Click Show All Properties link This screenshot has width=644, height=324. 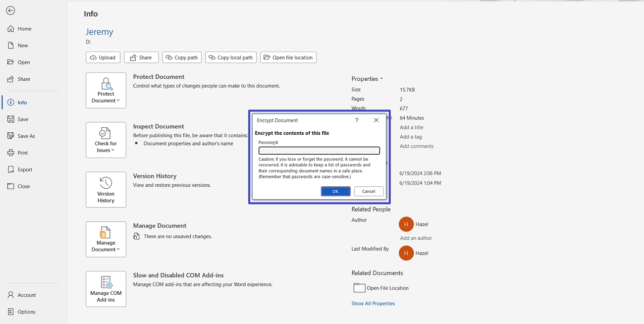[x=373, y=304]
